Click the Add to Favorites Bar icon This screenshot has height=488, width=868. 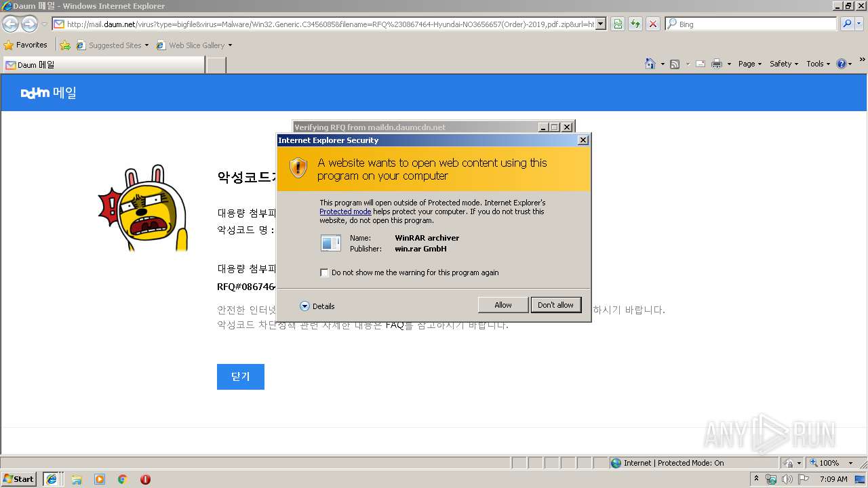coord(65,45)
